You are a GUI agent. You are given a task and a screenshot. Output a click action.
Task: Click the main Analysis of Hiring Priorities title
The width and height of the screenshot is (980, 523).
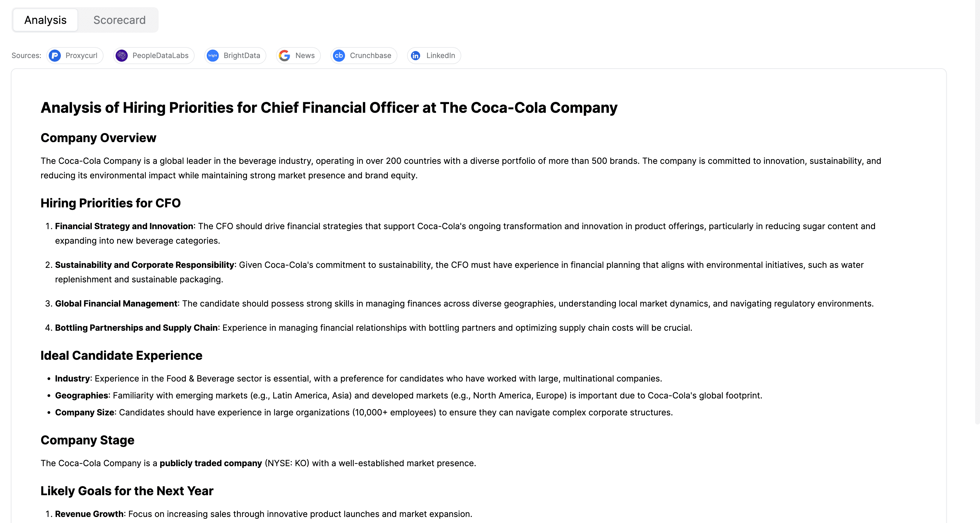coord(329,108)
